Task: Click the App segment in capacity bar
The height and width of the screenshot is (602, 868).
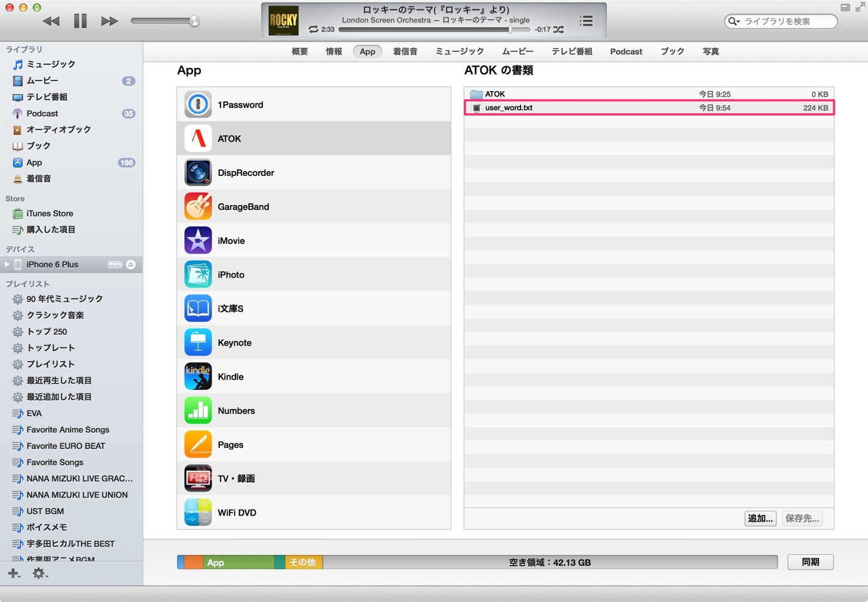Action: pyautogui.click(x=238, y=562)
